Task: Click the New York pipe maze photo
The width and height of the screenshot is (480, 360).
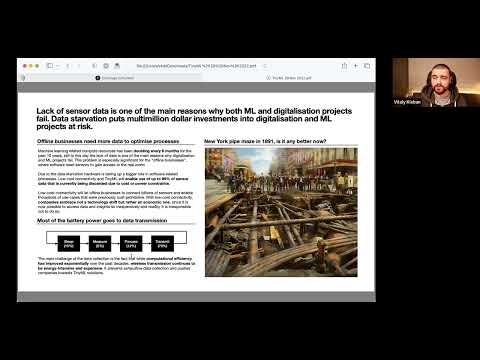Action: (281, 212)
